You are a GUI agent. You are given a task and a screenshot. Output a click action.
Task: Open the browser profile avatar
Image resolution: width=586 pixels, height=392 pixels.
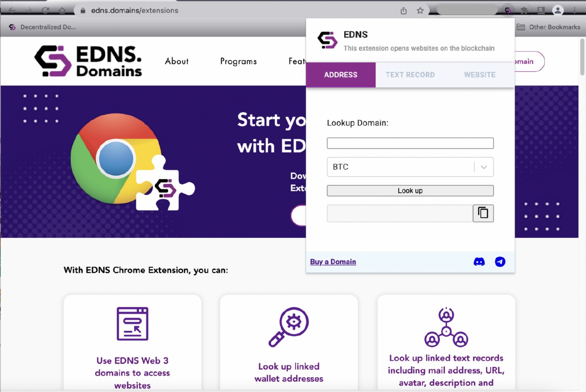[x=558, y=10]
